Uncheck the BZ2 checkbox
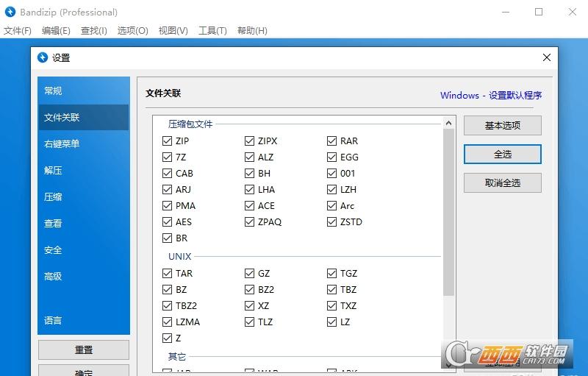 coord(249,290)
